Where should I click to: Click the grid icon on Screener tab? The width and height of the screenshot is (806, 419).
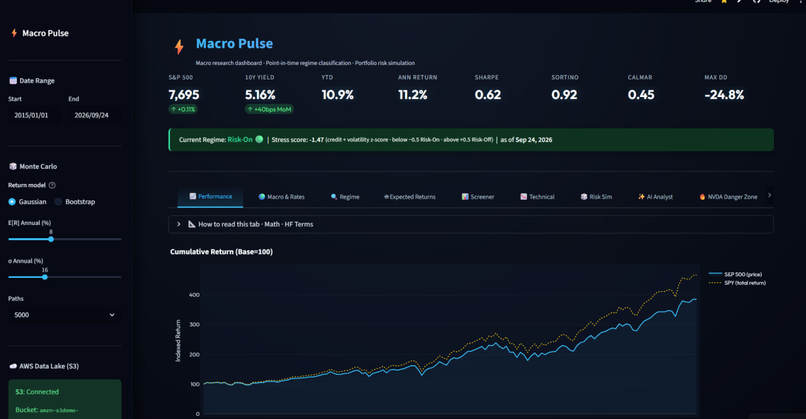465,197
